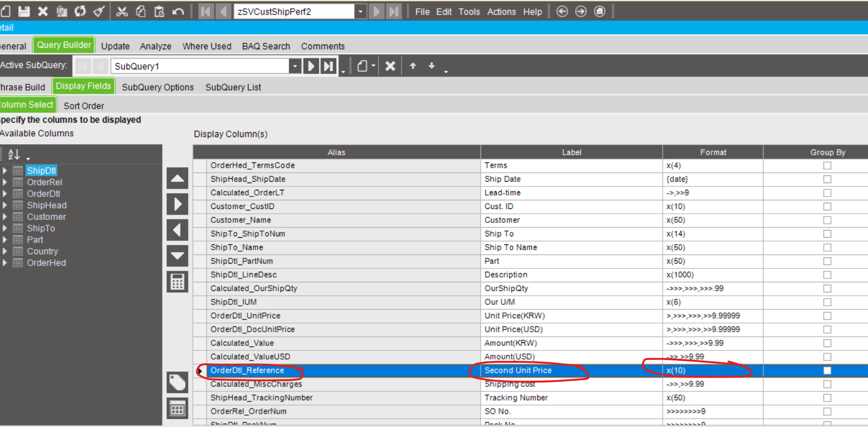868x427 pixels.
Task: Select the ShipTo table in Available Columns
Action: (x=41, y=228)
